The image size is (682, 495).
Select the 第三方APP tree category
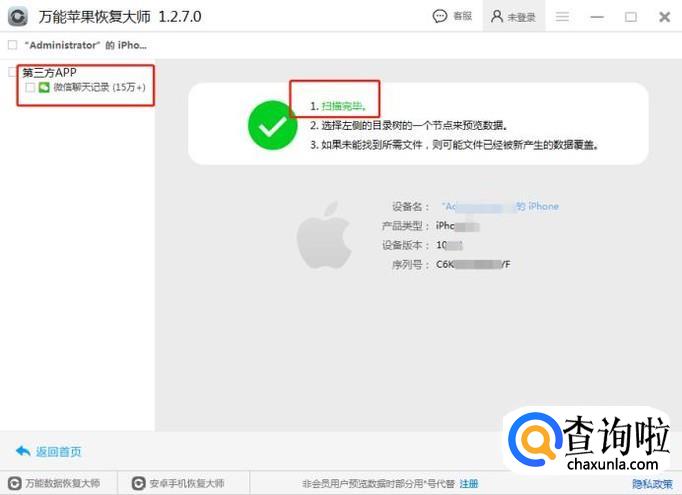point(49,72)
